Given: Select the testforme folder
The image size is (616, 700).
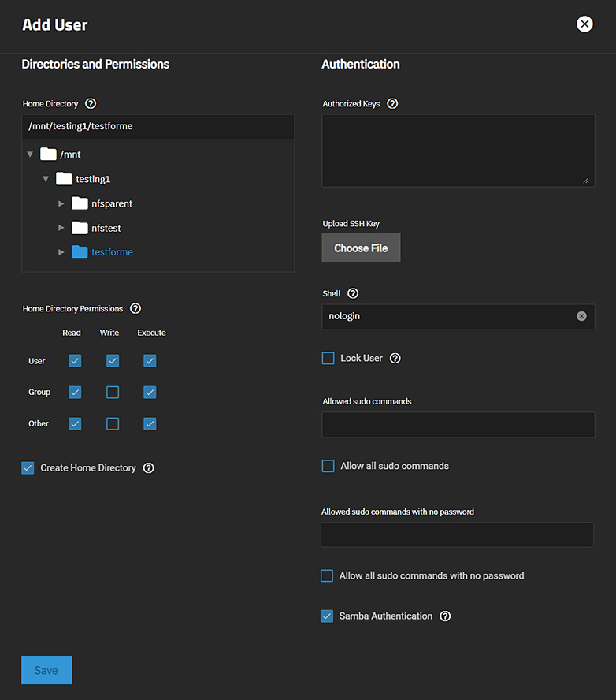Looking at the screenshot, I should 112,252.
